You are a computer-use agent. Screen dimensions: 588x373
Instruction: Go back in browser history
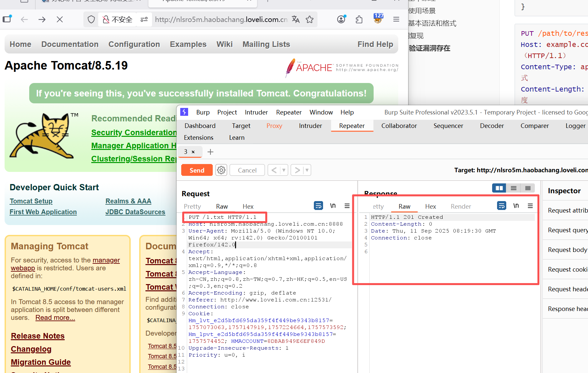click(x=24, y=19)
